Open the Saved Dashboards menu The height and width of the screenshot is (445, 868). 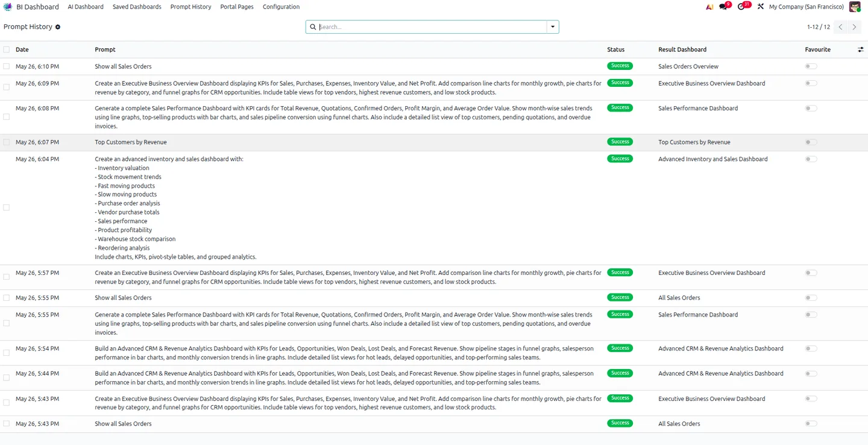tap(137, 7)
